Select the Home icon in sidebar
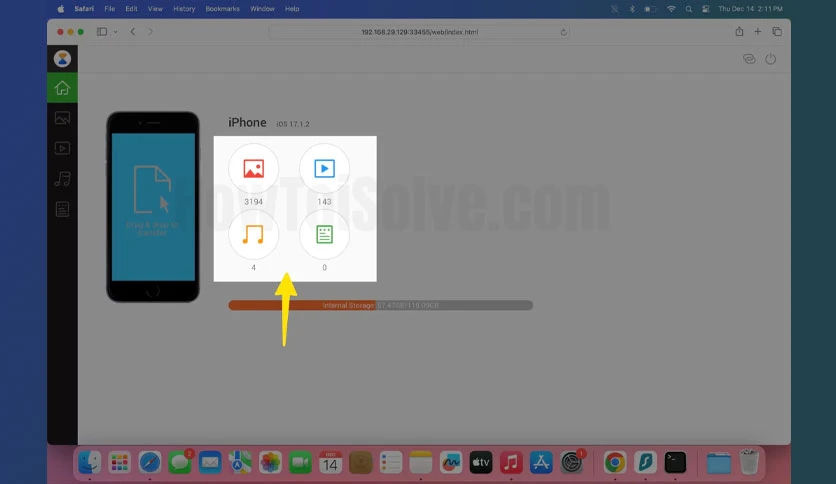This screenshot has height=484, width=836. pos(62,88)
